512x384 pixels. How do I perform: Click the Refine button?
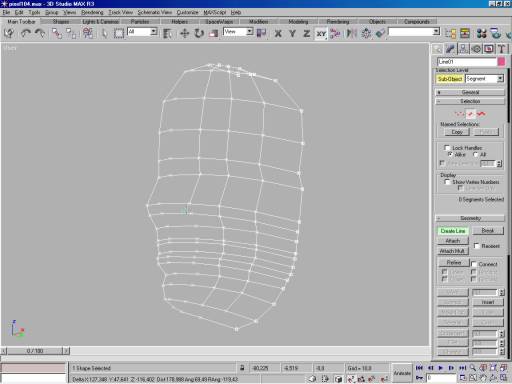point(453,263)
